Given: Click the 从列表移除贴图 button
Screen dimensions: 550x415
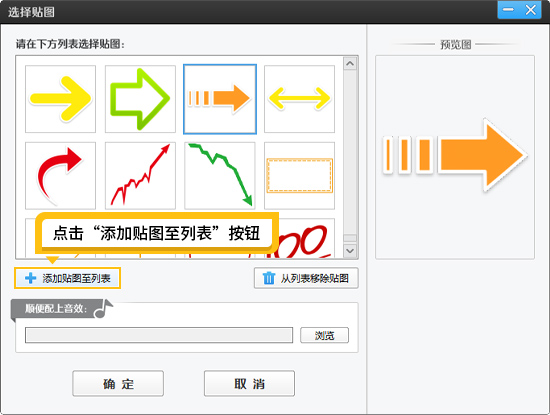Looking at the screenshot, I should click(306, 278).
